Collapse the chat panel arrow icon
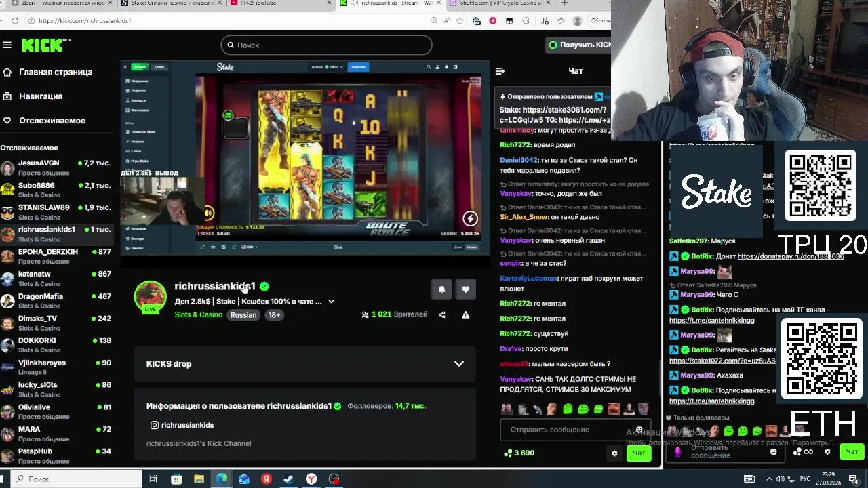This screenshot has height=488, width=868. [500, 71]
